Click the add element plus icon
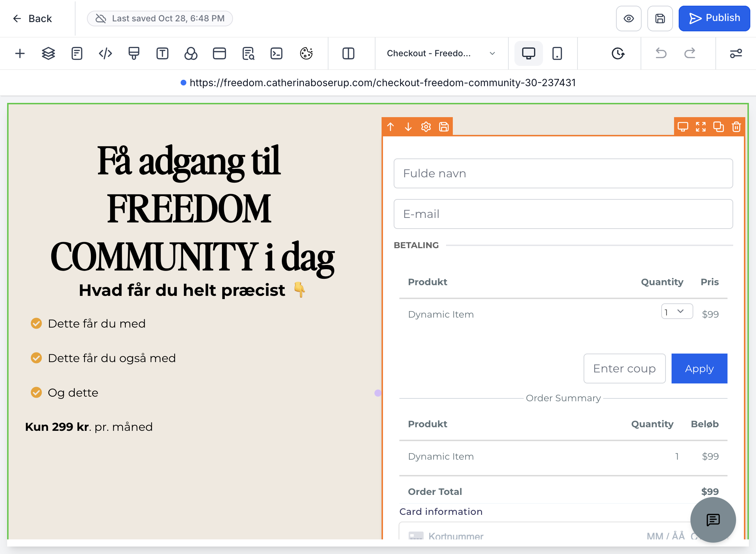 click(x=20, y=53)
